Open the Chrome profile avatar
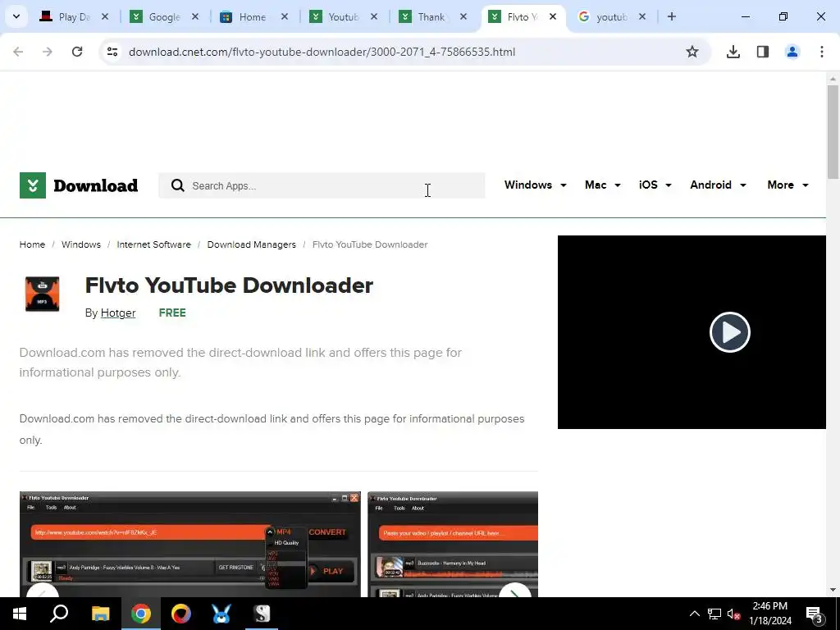Screen dimensions: 840x630 click(x=792, y=52)
